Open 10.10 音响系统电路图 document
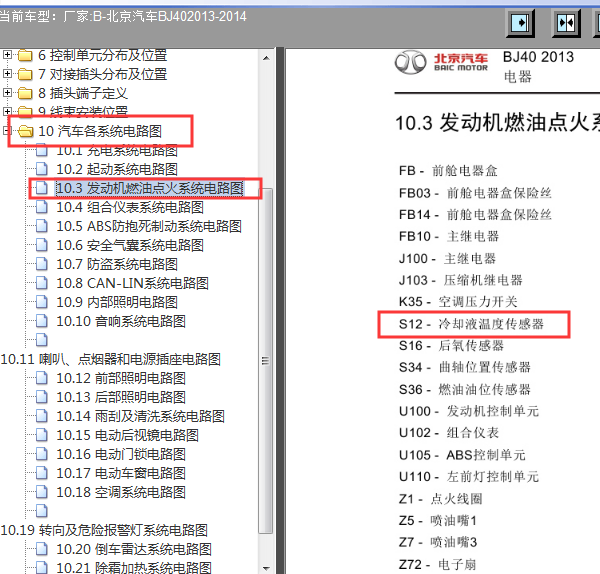 pyautogui.click(x=121, y=321)
